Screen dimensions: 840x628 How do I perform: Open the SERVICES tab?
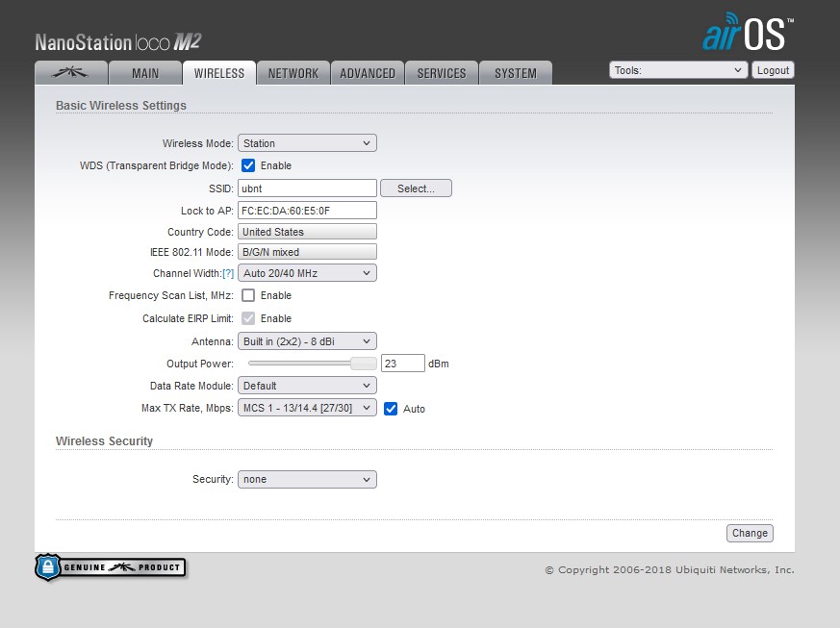point(442,73)
